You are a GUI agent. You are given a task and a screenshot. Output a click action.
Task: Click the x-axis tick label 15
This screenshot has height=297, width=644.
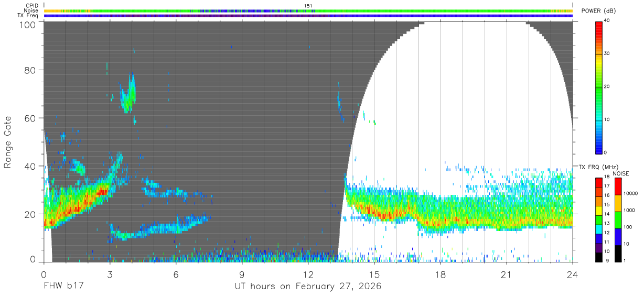(374, 274)
